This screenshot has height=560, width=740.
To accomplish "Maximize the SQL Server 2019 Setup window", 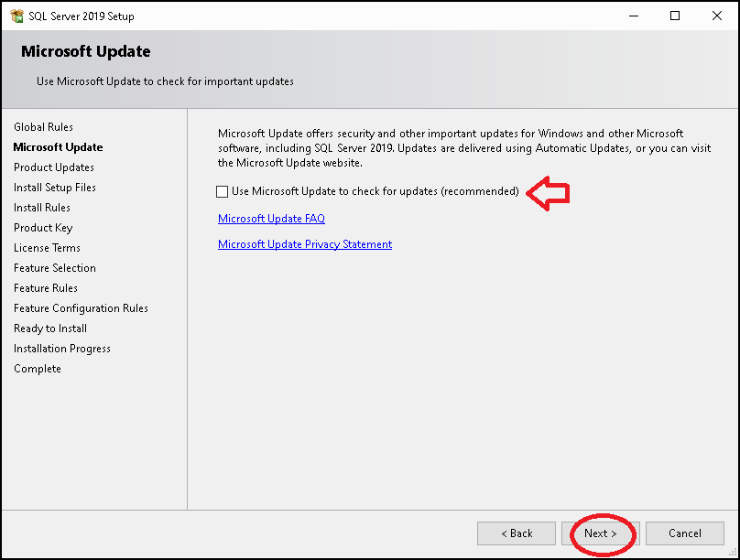I will tap(675, 16).
